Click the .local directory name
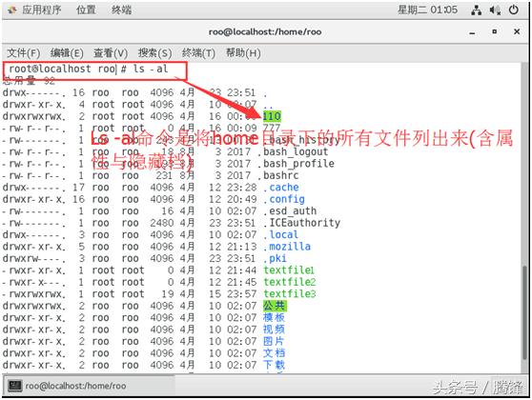This screenshot has height=400, width=532. 281,235
